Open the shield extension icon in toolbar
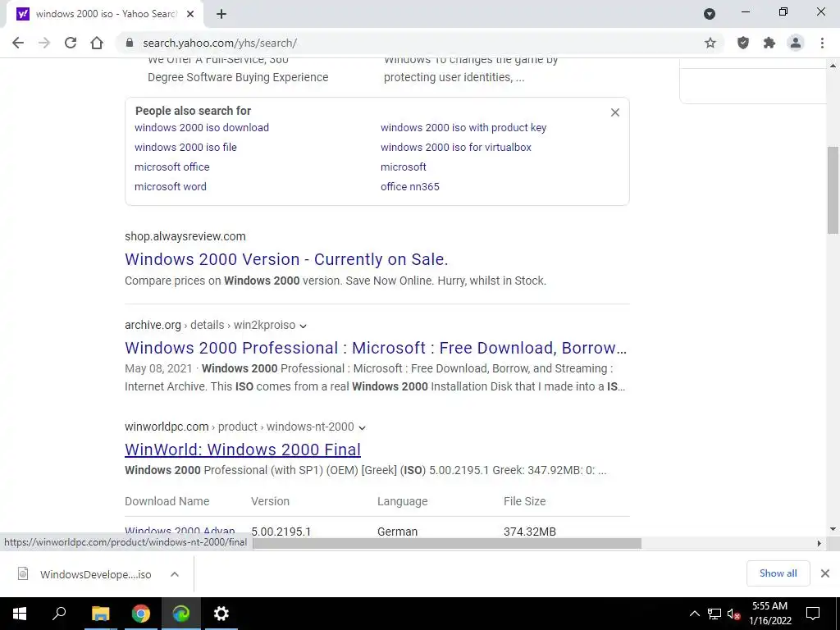 [743, 43]
